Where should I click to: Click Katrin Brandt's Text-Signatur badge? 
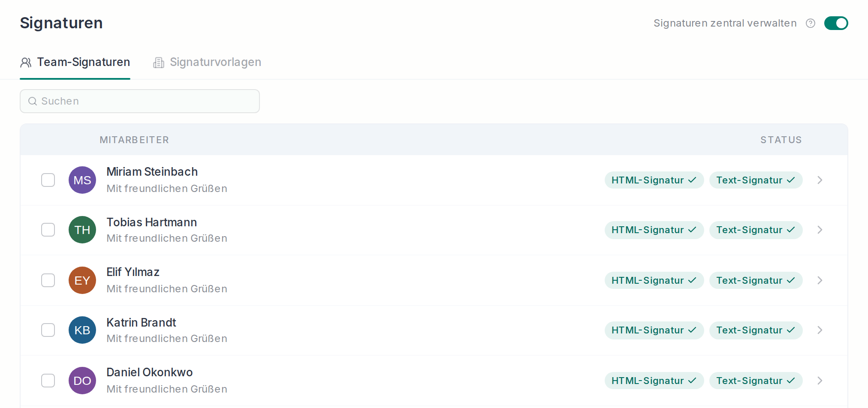coord(756,330)
